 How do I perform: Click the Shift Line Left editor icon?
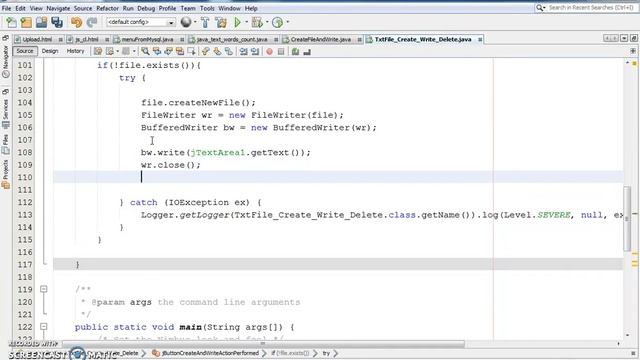[x=244, y=51]
